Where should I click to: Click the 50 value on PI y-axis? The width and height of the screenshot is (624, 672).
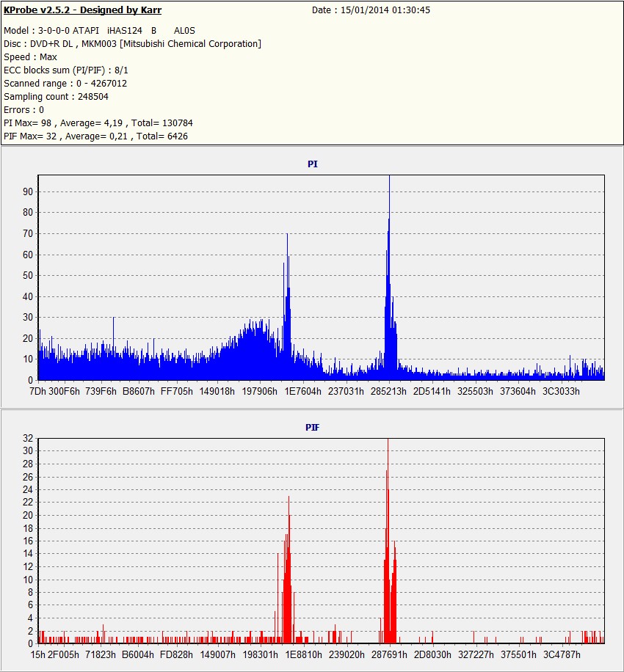(x=28, y=276)
